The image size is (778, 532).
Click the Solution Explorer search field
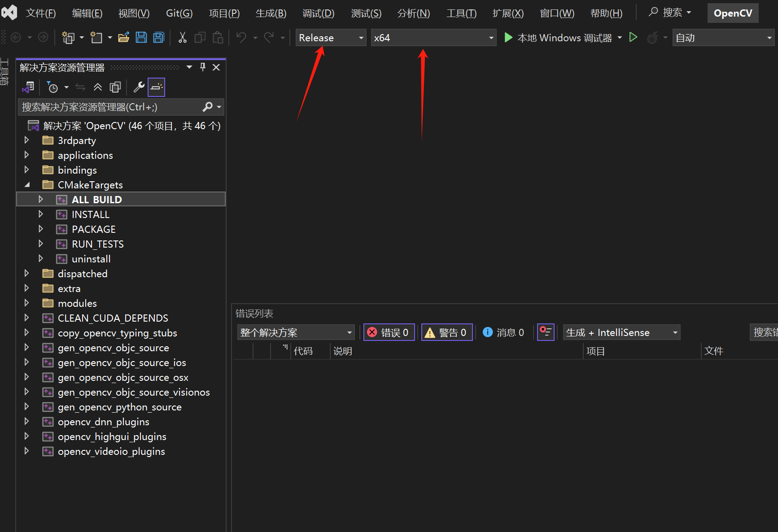110,107
